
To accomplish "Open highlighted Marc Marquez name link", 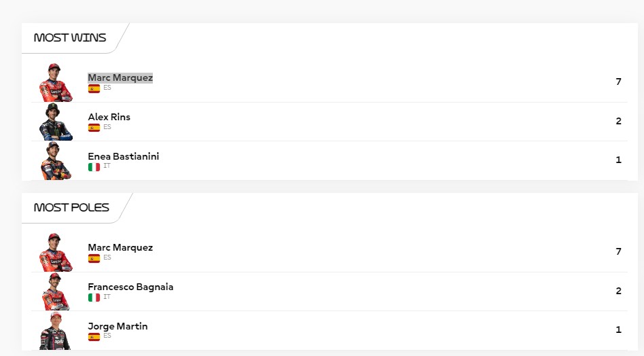I will pos(120,77).
